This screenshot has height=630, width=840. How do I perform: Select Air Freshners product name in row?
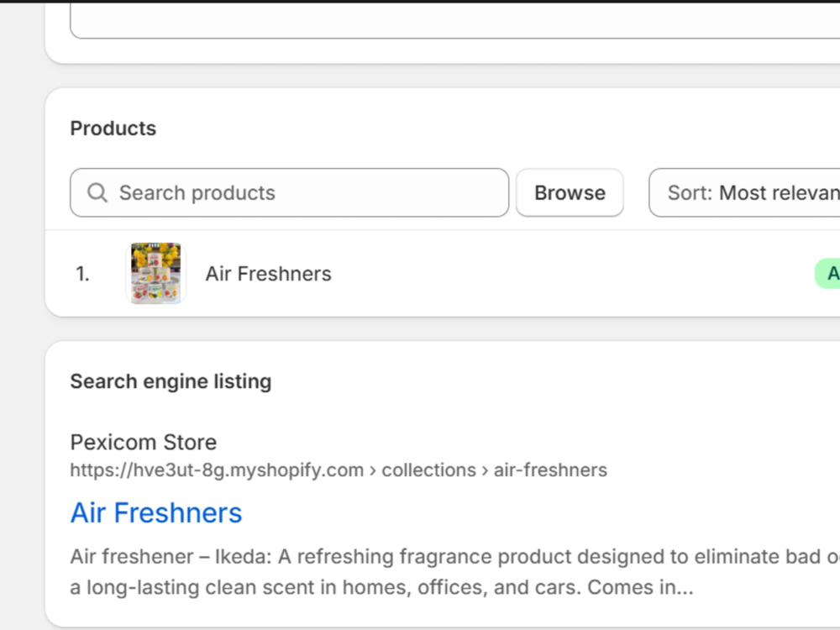(x=269, y=274)
